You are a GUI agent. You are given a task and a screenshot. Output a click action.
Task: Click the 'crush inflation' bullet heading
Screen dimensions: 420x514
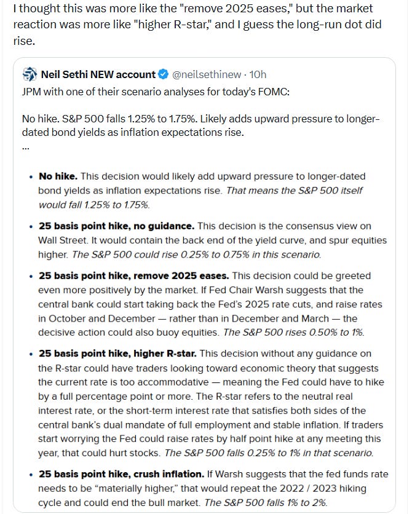point(121,474)
